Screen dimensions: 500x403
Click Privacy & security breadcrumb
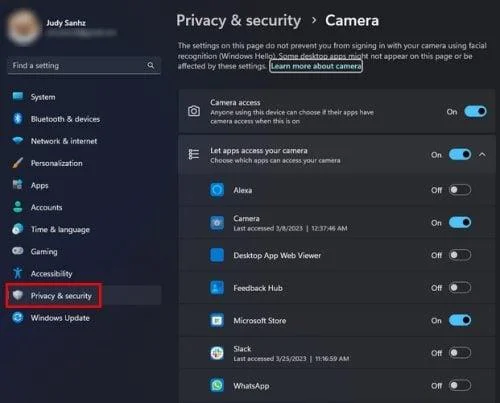(x=238, y=21)
